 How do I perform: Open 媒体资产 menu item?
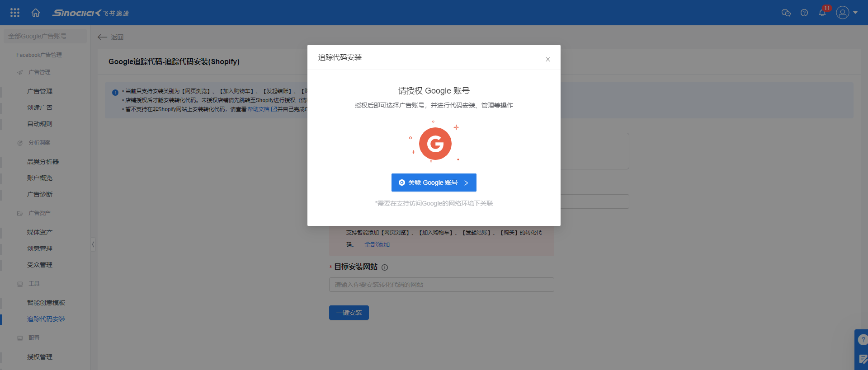40,232
